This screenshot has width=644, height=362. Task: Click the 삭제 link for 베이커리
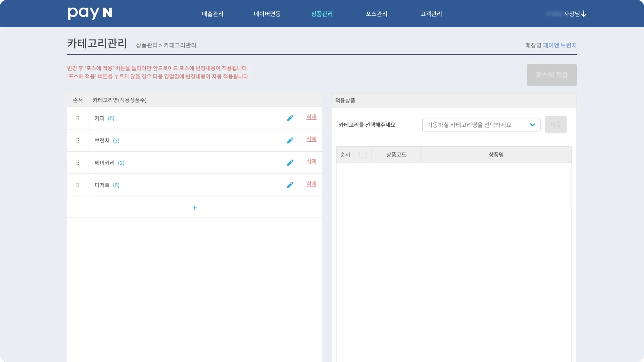pos(311,162)
